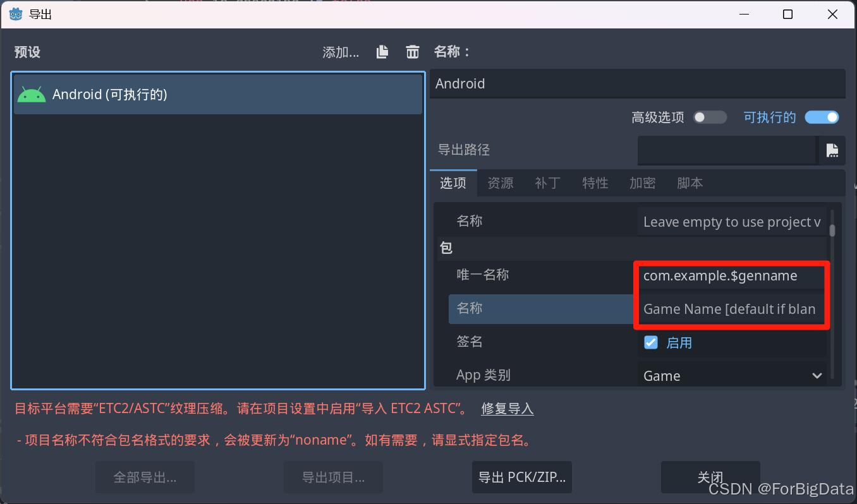Select the Android (可执行的) preset

218,95
